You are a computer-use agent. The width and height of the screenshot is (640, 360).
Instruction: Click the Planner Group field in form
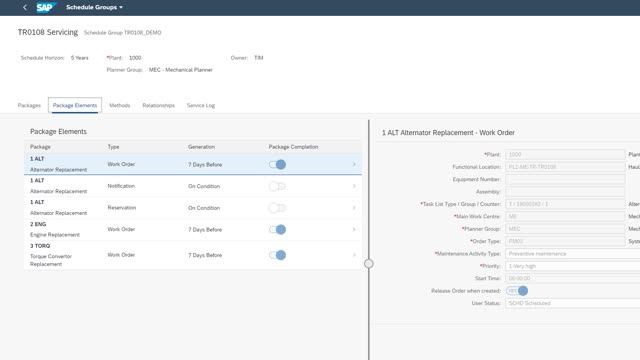coord(565,229)
